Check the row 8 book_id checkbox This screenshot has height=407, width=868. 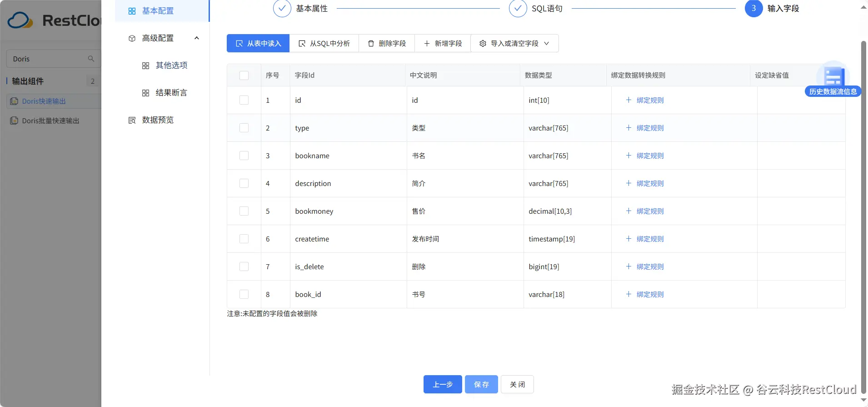pyautogui.click(x=244, y=294)
